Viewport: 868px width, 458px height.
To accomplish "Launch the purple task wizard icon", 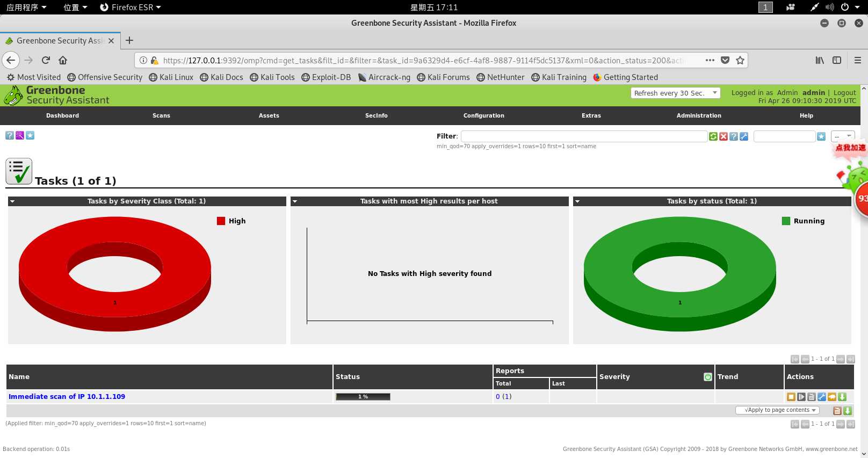I will pyautogui.click(x=20, y=135).
